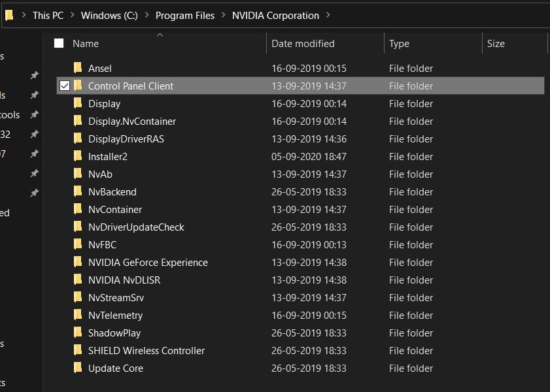This screenshot has height=392, width=550.
Task: Click the SHIELD Wireless Controller folder icon
Action: [x=78, y=350]
